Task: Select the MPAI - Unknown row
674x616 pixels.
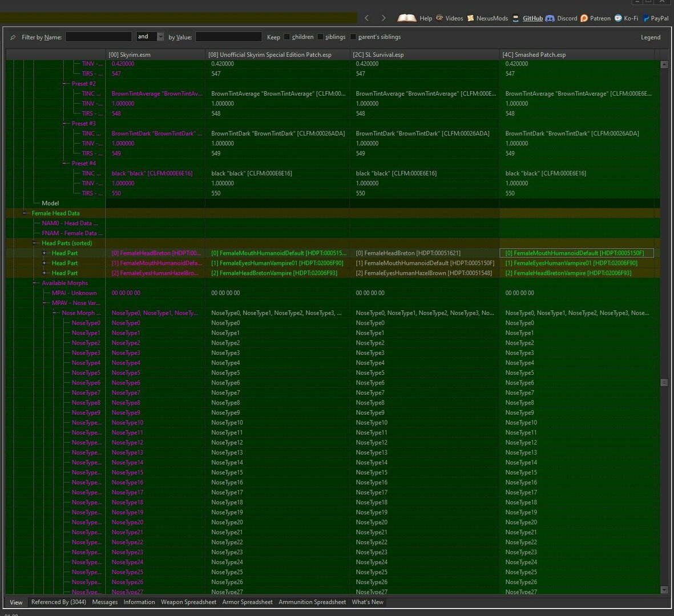Action: coord(74,293)
